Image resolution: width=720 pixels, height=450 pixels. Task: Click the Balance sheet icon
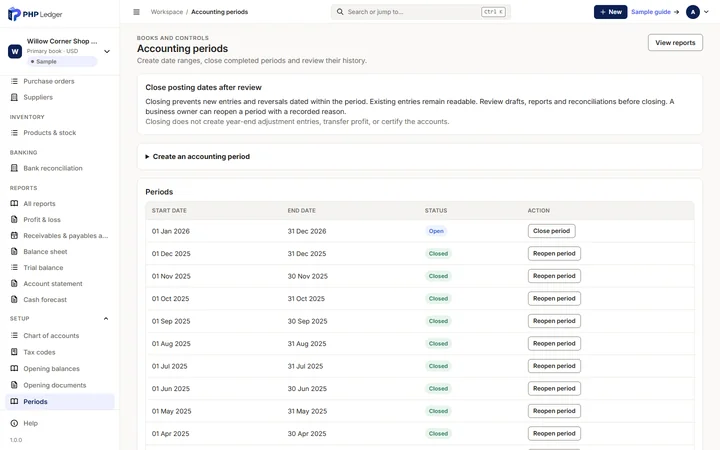click(x=14, y=252)
